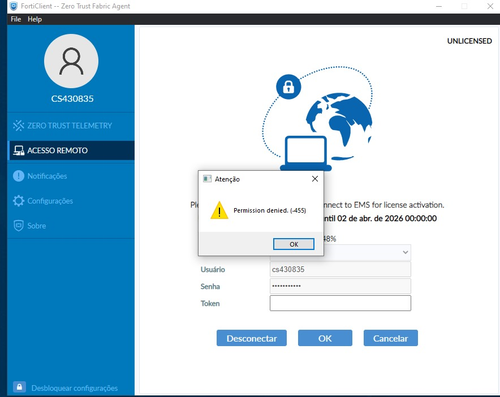The width and height of the screenshot is (500, 397).
Task: Click the Usuário input field
Action: (340, 269)
